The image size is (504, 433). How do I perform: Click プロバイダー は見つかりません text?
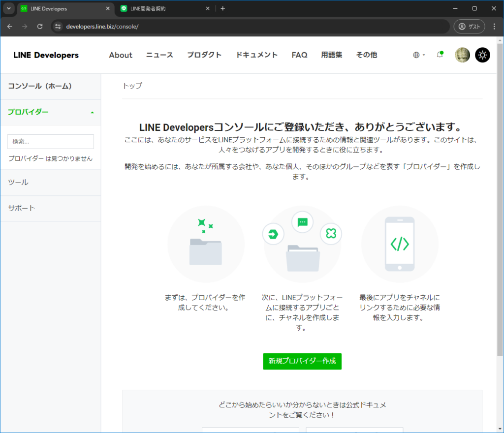51,158
